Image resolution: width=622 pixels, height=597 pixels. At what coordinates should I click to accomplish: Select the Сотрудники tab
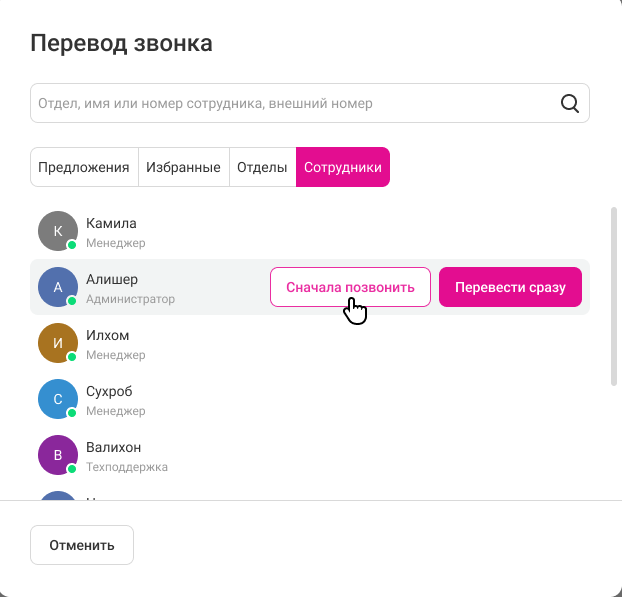(x=343, y=167)
